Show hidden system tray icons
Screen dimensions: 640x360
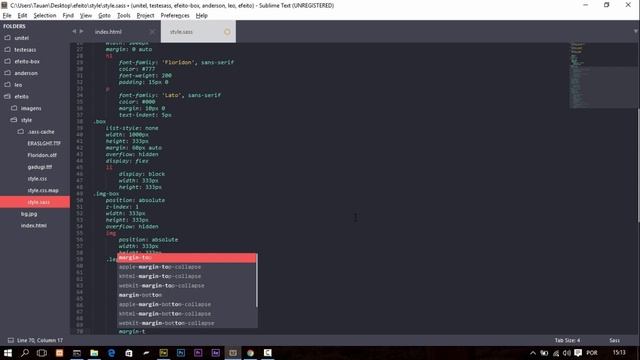click(533, 353)
